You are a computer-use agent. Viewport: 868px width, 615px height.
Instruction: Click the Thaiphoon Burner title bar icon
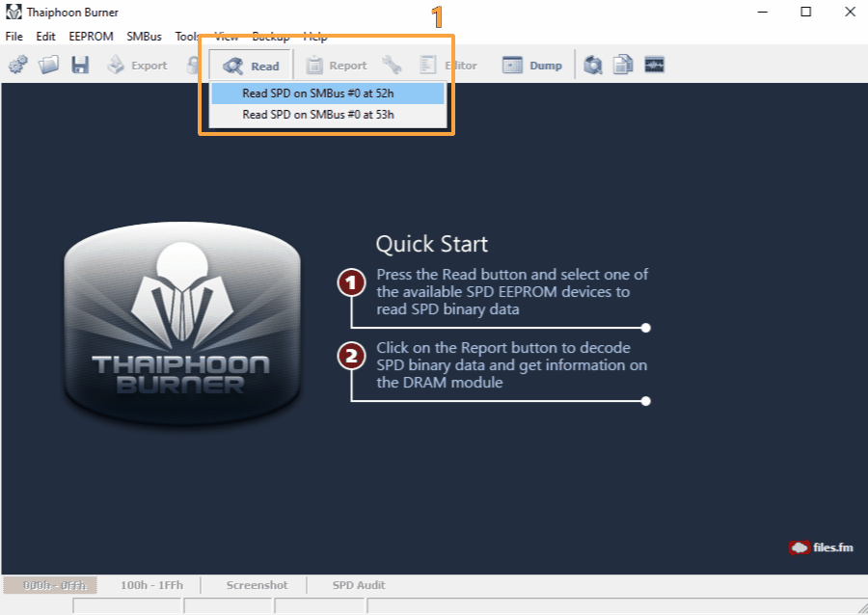14,12
